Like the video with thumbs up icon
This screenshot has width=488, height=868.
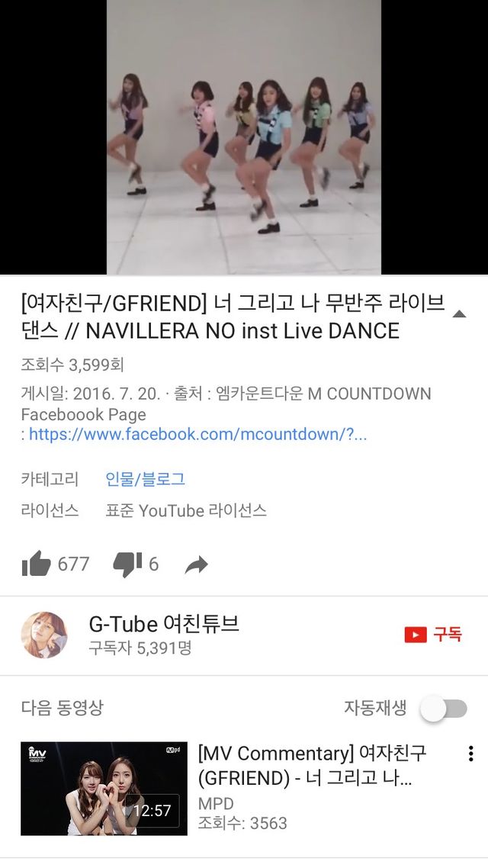pyautogui.click(x=36, y=564)
